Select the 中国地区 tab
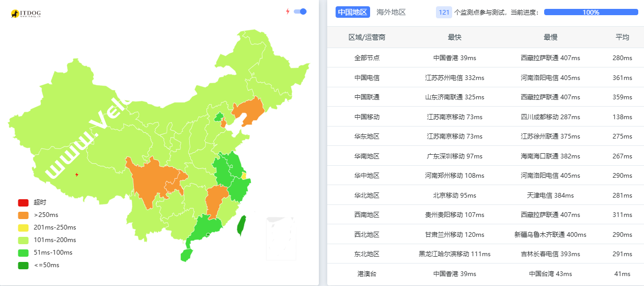This screenshot has width=644, height=286. click(353, 12)
